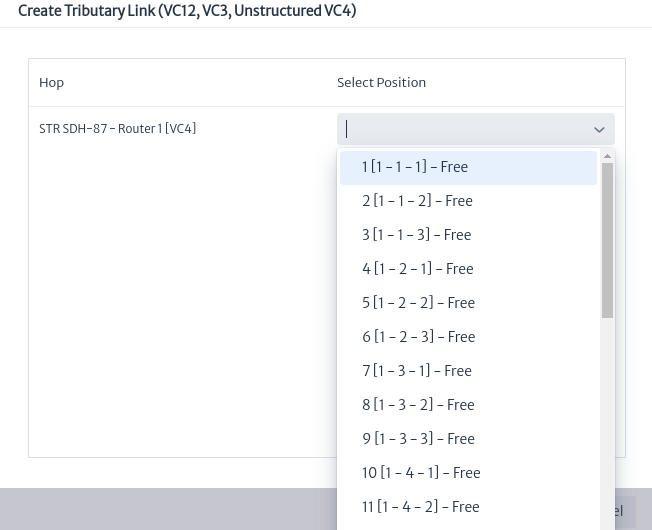Choose position 9 [1 – 3 – 3] – Free
Image resolution: width=652 pixels, height=530 pixels.
pyautogui.click(x=468, y=439)
